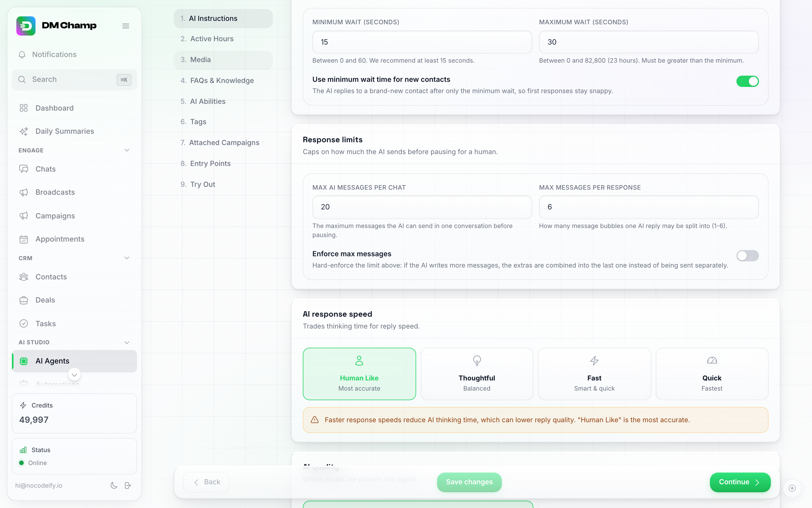Select Thoughtful response speed
812x508 pixels.
tap(477, 374)
